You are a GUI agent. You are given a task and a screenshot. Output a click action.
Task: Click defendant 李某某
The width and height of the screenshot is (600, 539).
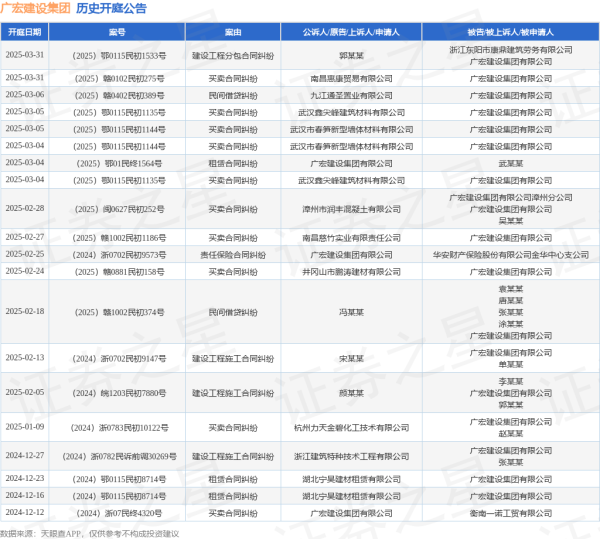point(510,382)
